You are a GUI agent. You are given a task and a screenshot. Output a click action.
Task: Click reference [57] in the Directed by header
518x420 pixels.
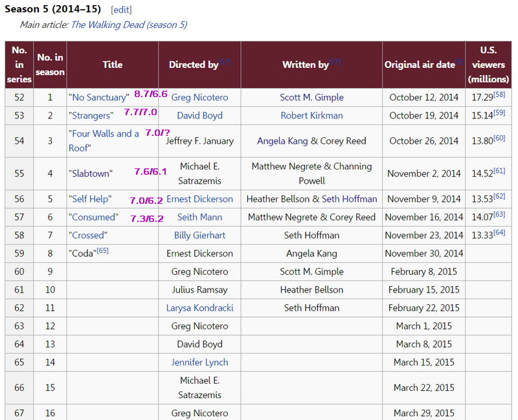(x=225, y=61)
